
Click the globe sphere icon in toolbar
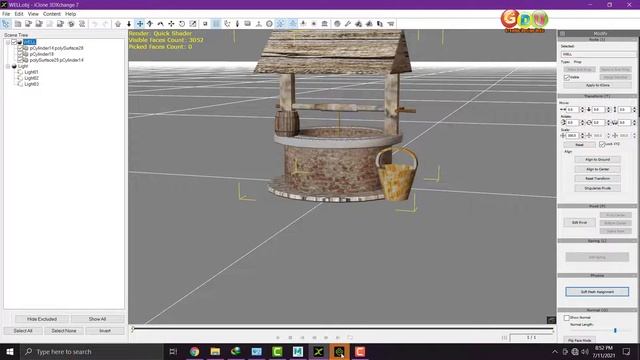(x=337, y=24)
